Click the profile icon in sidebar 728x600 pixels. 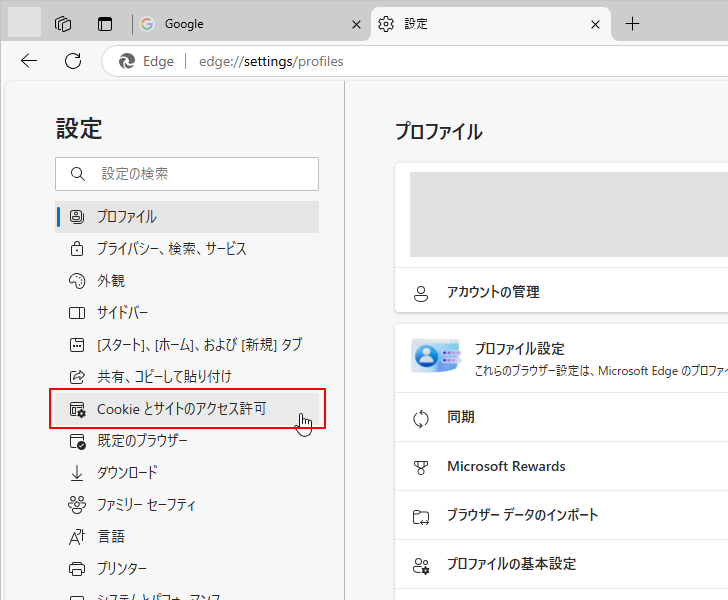(x=77, y=217)
